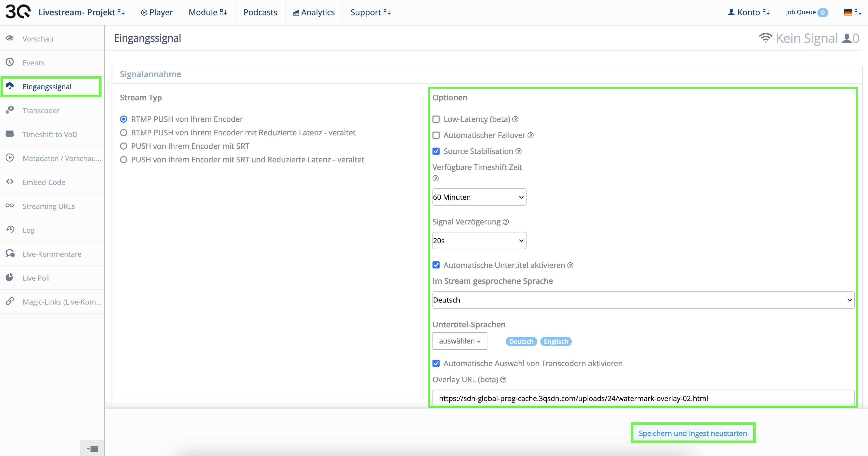The height and width of the screenshot is (456, 868).
Task: Click the help icon next to Low-Latency (beta)
Action: click(515, 119)
